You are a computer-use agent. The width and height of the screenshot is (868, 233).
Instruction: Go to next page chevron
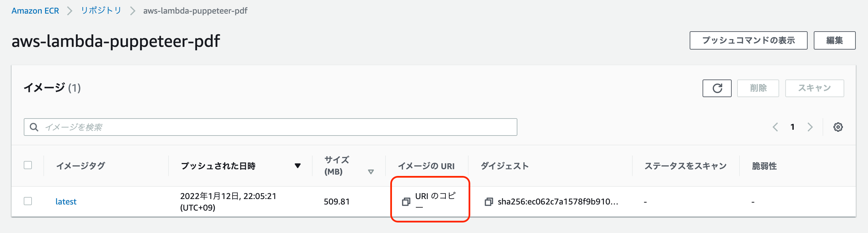[x=810, y=127]
